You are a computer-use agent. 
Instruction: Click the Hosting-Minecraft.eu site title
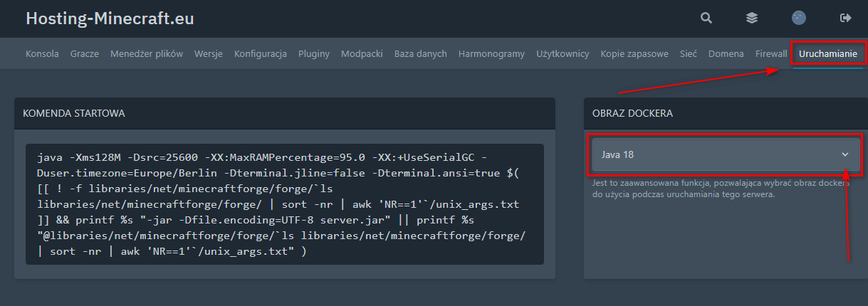pos(110,19)
